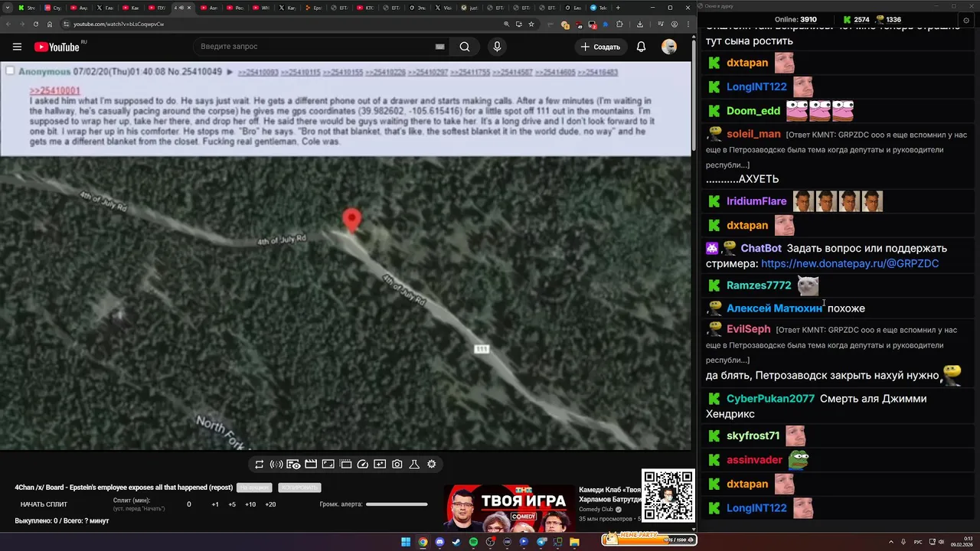Click the sparkle filter screen icon
The image size is (980, 551).
[380, 465]
